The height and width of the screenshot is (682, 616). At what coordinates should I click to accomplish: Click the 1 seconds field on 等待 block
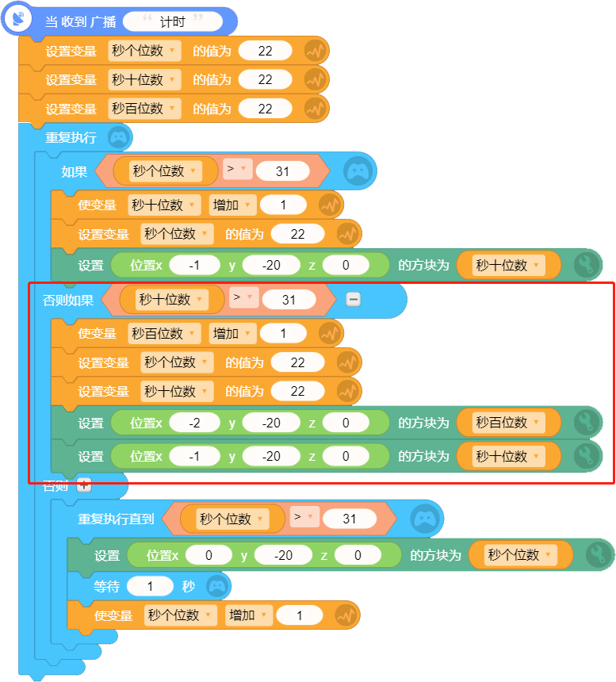click(150, 586)
